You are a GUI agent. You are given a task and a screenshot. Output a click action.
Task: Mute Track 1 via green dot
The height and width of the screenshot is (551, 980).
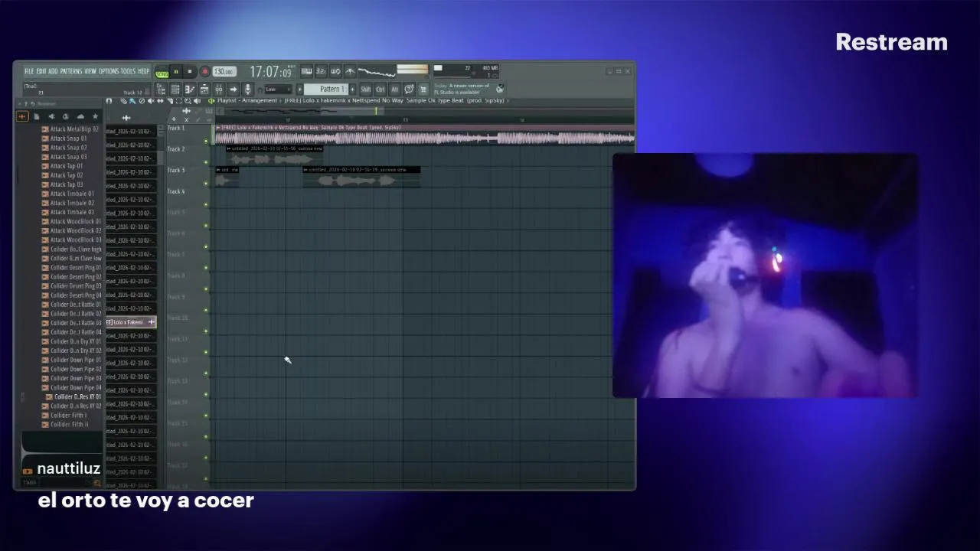pos(206,141)
